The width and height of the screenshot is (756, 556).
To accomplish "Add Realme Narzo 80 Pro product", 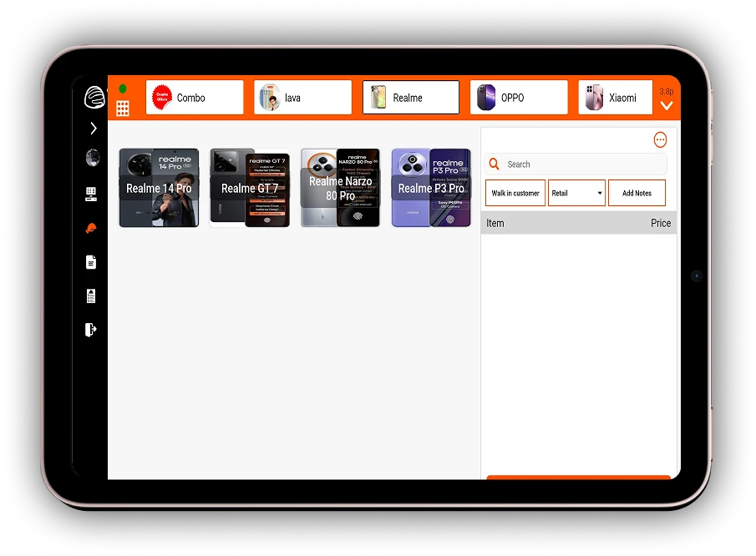I will click(x=340, y=188).
